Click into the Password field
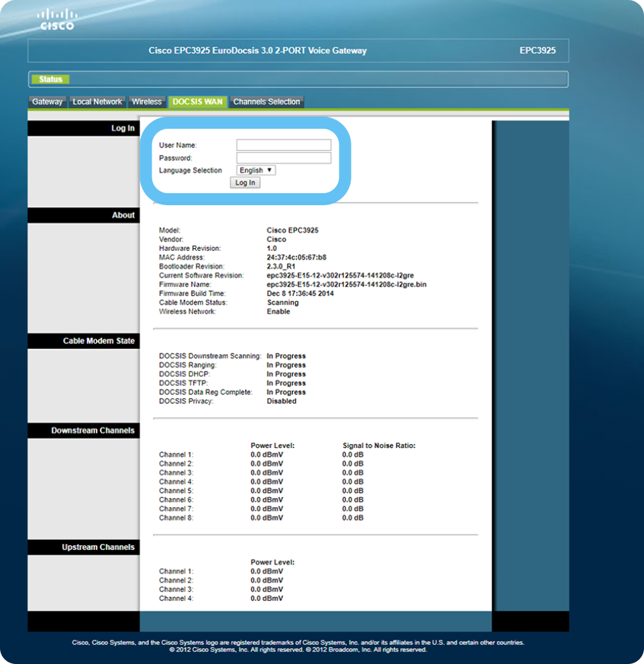 point(284,158)
